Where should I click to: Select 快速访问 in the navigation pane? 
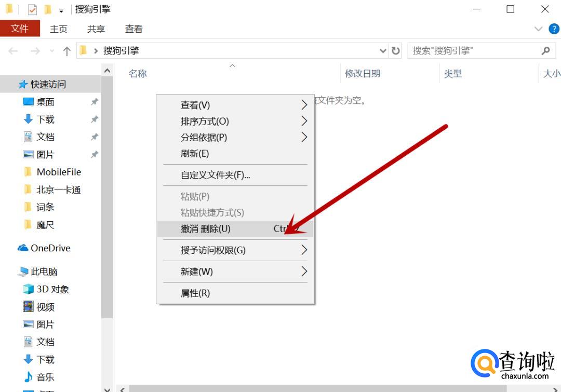click(50, 85)
